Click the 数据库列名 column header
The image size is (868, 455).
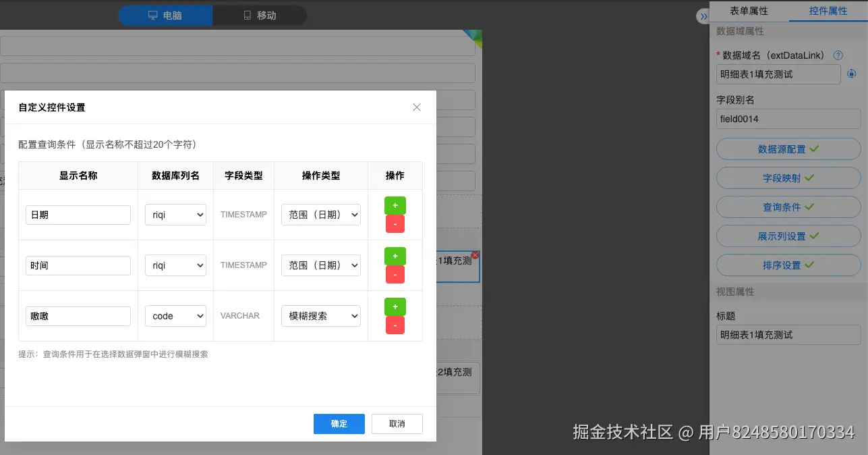pos(176,176)
